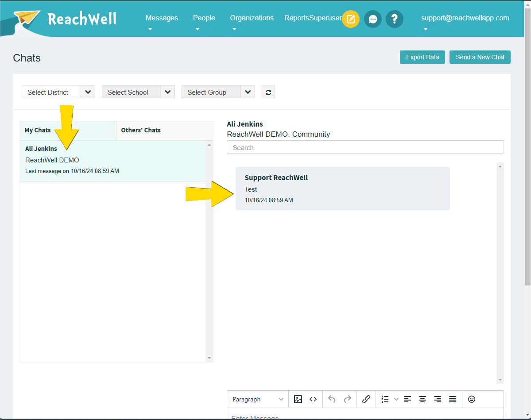The height and width of the screenshot is (420, 531).
Task: Click the Support ReachWell Test message
Action: pyautogui.click(x=343, y=189)
